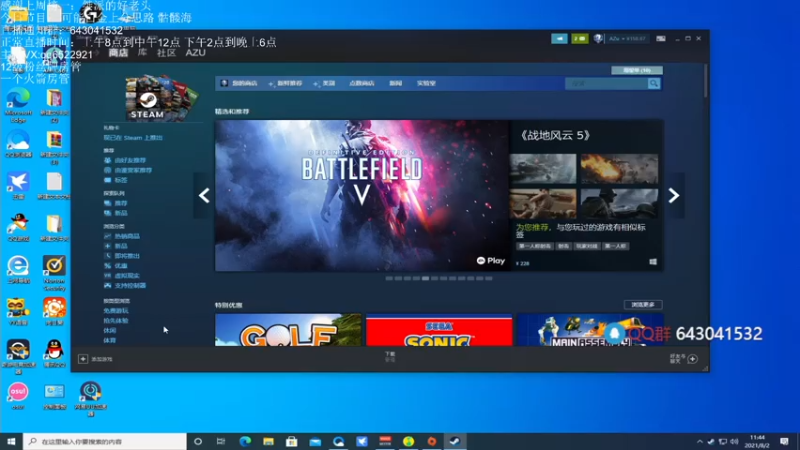Open friends and chat plus icon
The image size is (800, 450).
pyautogui.click(x=692, y=359)
